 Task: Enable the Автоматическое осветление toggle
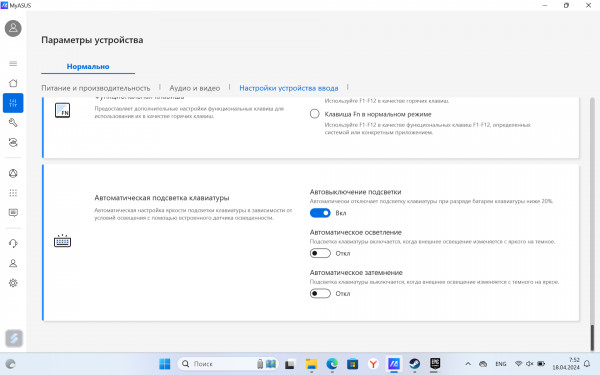click(x=320, y=253)
